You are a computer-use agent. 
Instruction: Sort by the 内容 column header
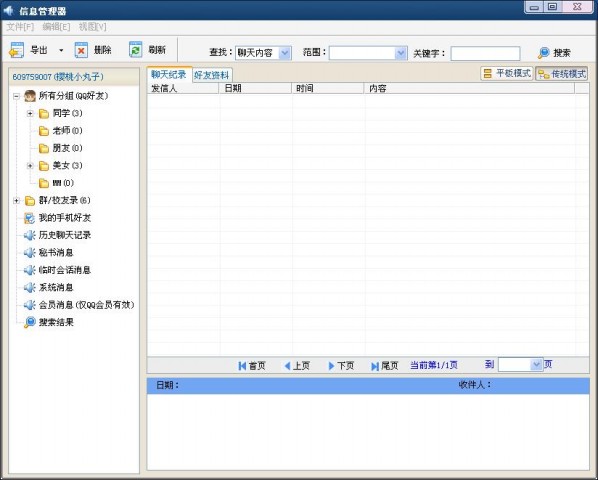469,88
